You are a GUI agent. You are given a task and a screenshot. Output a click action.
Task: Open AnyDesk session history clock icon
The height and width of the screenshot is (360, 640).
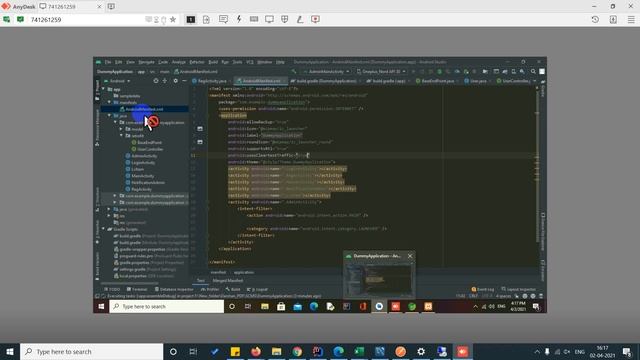[595, 19]
